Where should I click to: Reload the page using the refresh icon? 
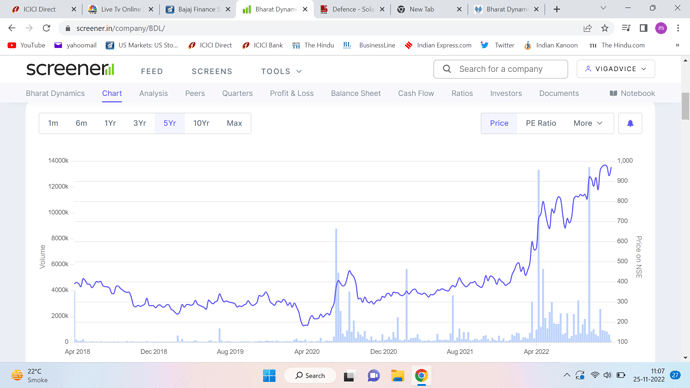(46, 28)
